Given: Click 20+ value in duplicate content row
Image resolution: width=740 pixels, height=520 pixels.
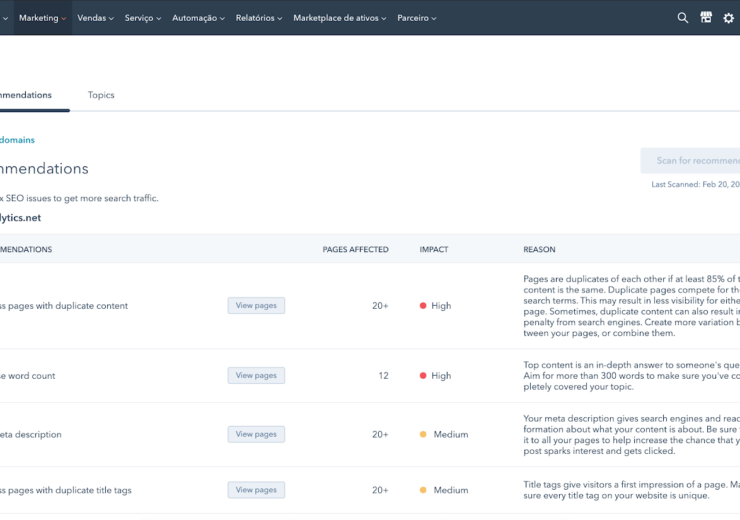Looking at the screenshot, I should pos(380,306).
